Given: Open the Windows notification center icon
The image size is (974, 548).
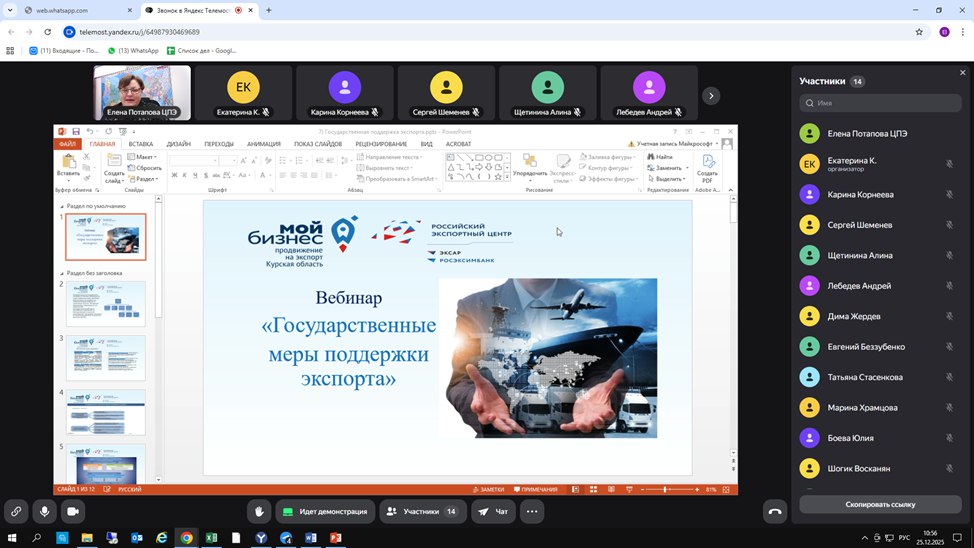Looking at the screenshot, I should pos(957,537).
